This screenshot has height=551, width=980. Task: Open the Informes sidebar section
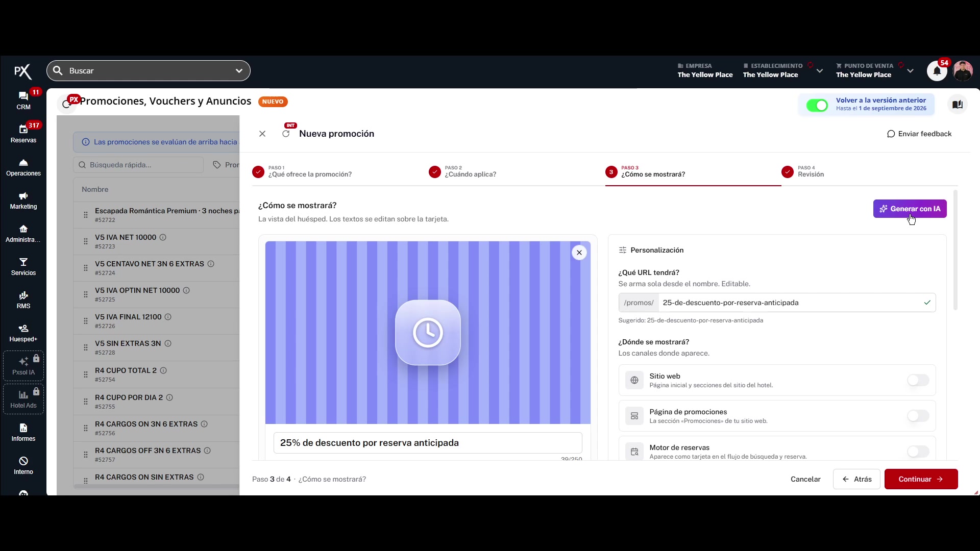(x=23, y=433)
